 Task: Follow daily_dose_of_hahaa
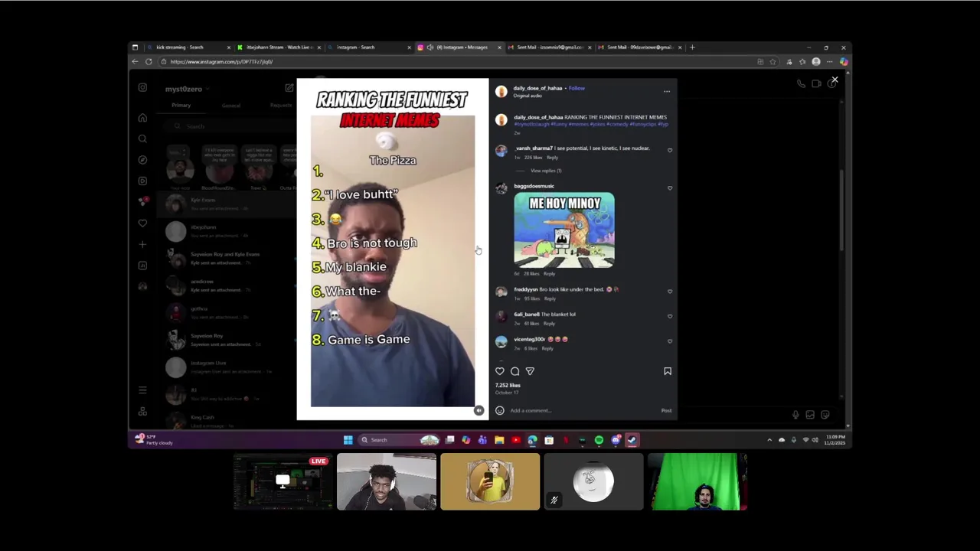tap(577, 88)
